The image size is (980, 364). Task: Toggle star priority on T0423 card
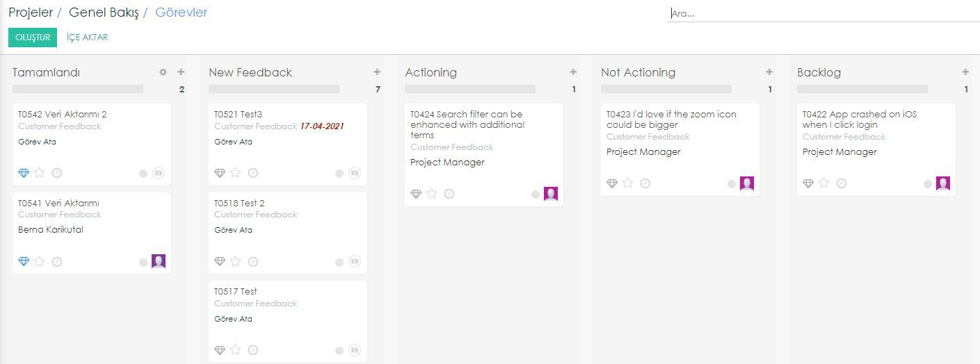(x=628, y=183)
